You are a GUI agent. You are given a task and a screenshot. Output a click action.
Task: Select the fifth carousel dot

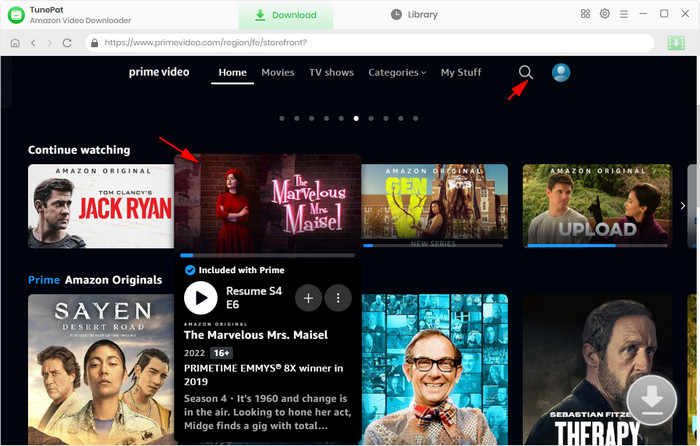(341, 119)
